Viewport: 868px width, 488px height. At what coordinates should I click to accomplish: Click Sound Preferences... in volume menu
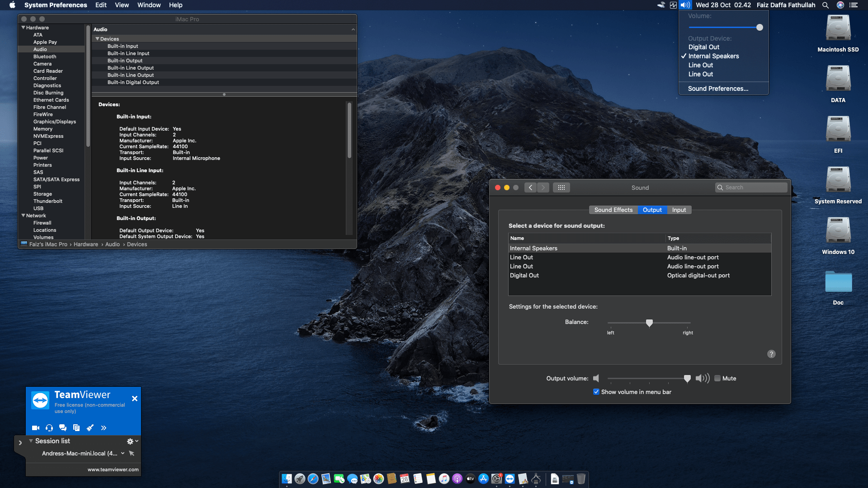click(x=718, y=89)
